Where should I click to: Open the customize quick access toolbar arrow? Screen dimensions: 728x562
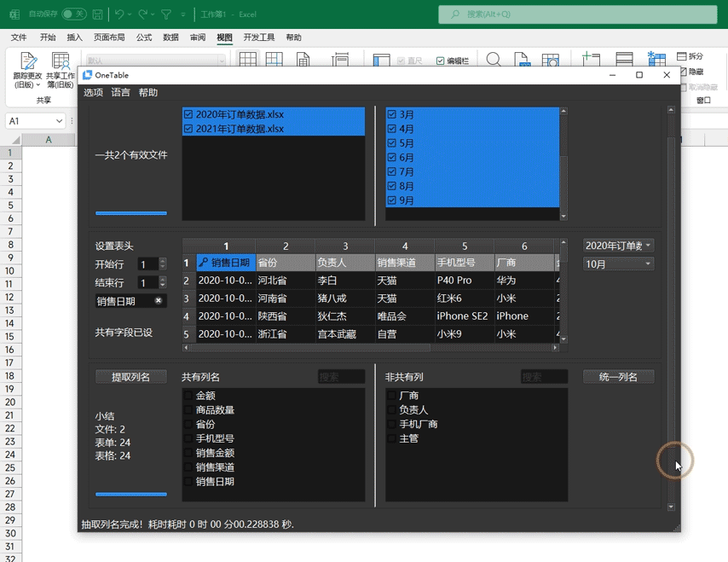click(x=183, y=14)
